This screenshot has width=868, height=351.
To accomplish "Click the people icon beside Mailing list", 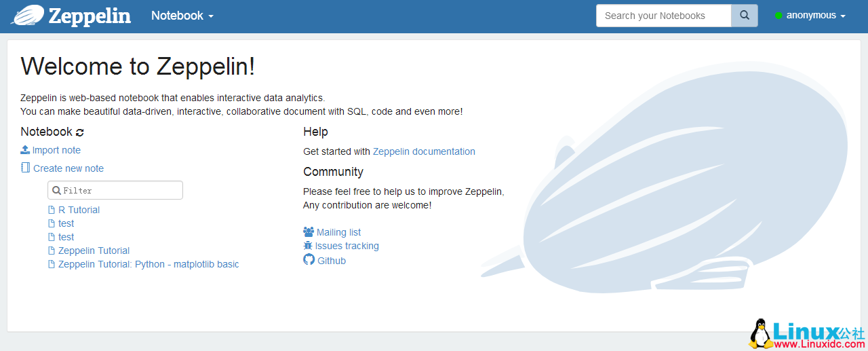I will 309,232.
